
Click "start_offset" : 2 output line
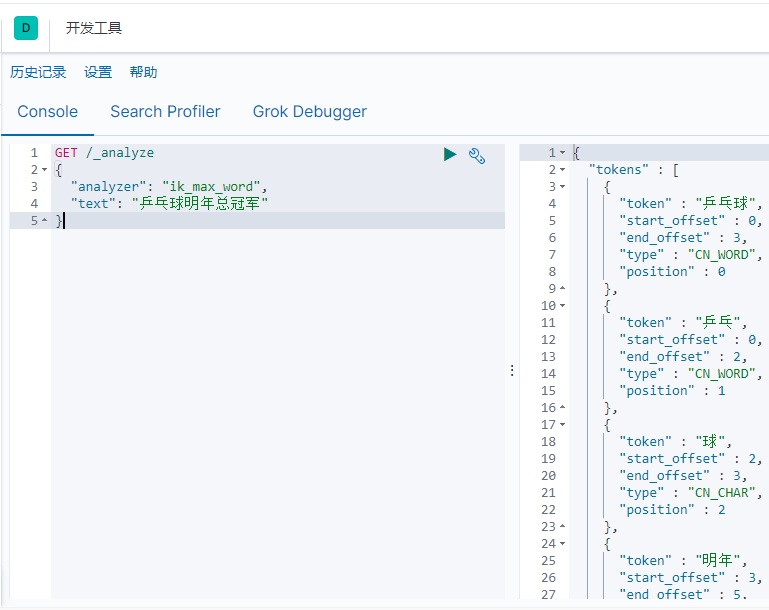click(x=691, y=459)
